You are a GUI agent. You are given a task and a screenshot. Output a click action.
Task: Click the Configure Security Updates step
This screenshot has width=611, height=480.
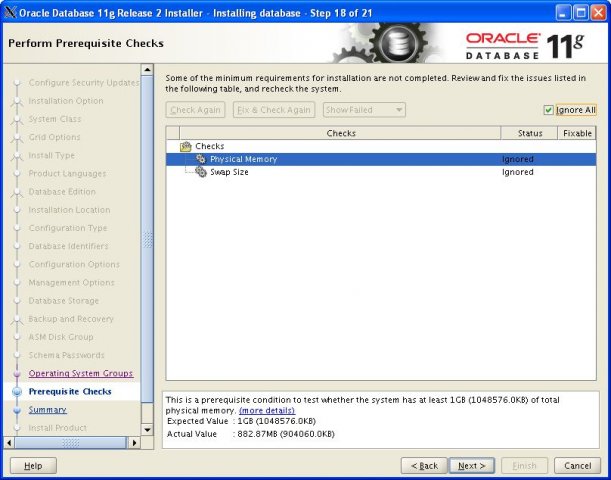84,83
